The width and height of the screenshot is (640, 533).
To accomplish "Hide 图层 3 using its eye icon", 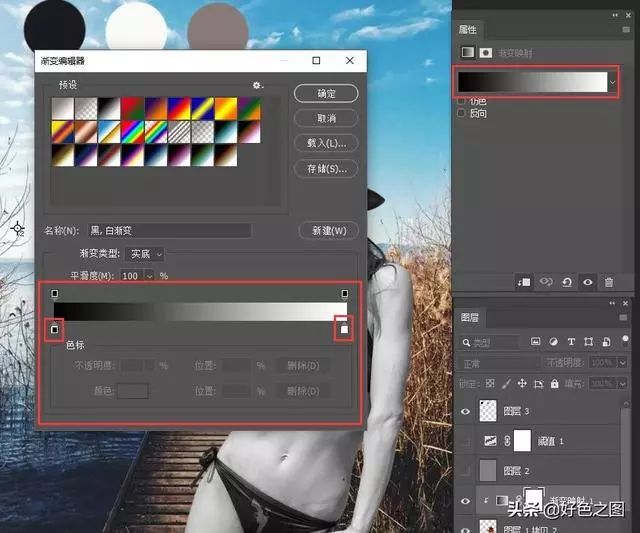I will point(465,409).
